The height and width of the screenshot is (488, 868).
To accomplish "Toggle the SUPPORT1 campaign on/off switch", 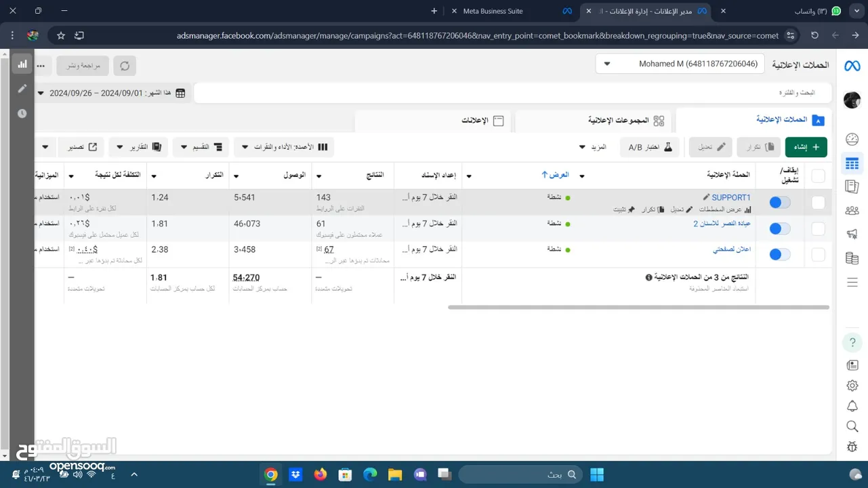I will (780, 203).
